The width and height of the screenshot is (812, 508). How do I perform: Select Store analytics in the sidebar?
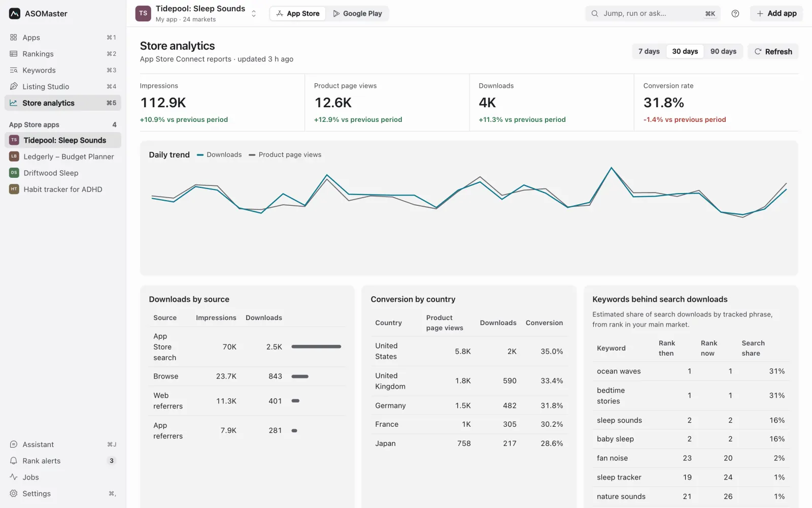click(63, 103)
